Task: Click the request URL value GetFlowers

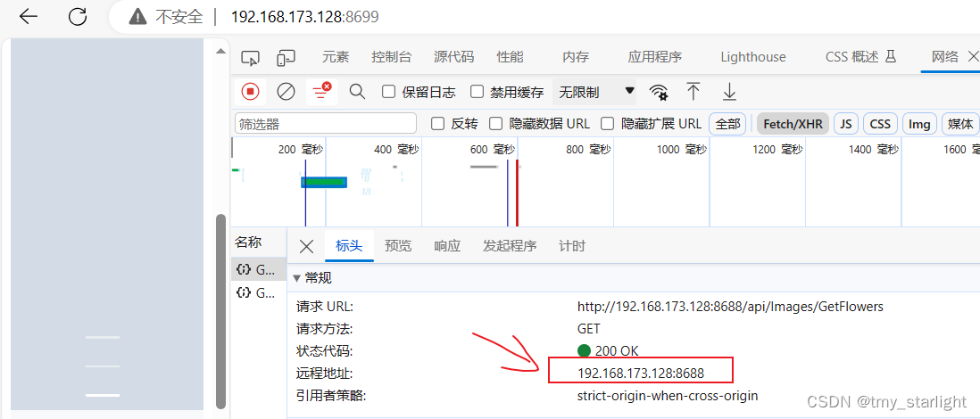Action: 730,307
